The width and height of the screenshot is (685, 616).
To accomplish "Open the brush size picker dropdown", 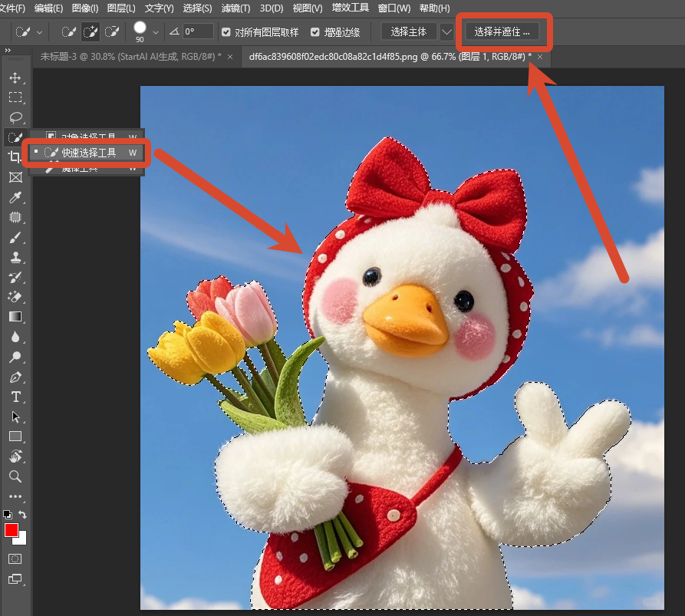I will pos(156,32).
